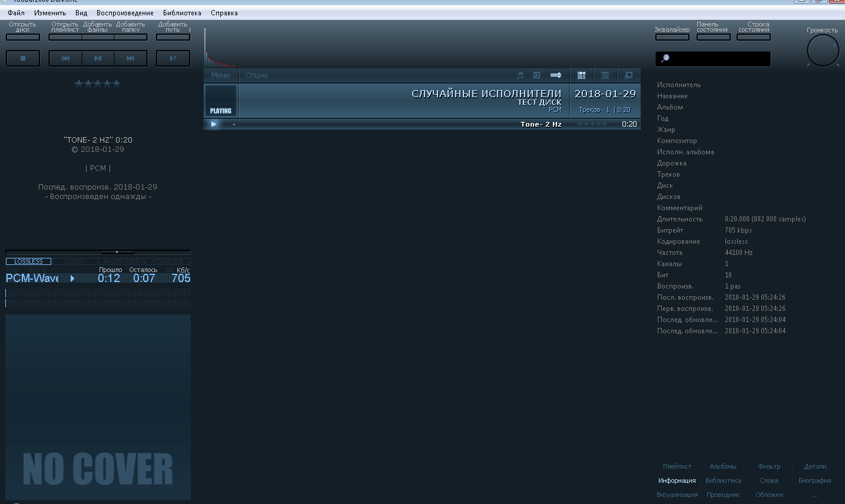This screenshot has height=504, width=845.
Task: Click the Исполнитель field label
Action: (679, 85)
